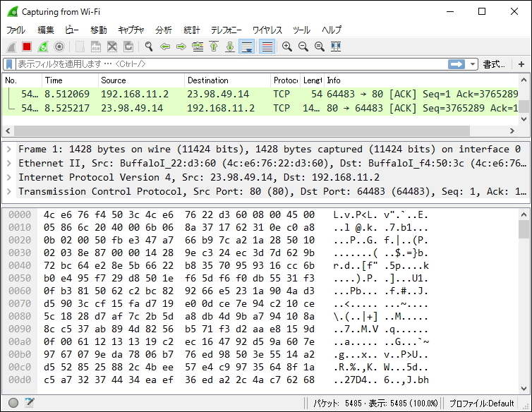Viewport: 532px width, 412px height.
Task: Click the grey start capture shark fin icon
Action: (11, 47)
